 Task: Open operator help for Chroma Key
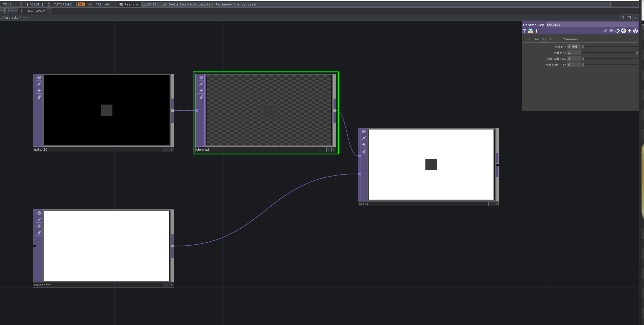click(524, 31)
